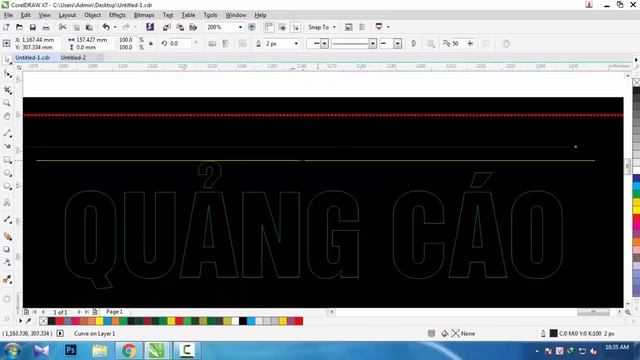The width and height of the screenshot is (640, 360).
Task: Open the File menu
Action: click(x=8, y=15)
